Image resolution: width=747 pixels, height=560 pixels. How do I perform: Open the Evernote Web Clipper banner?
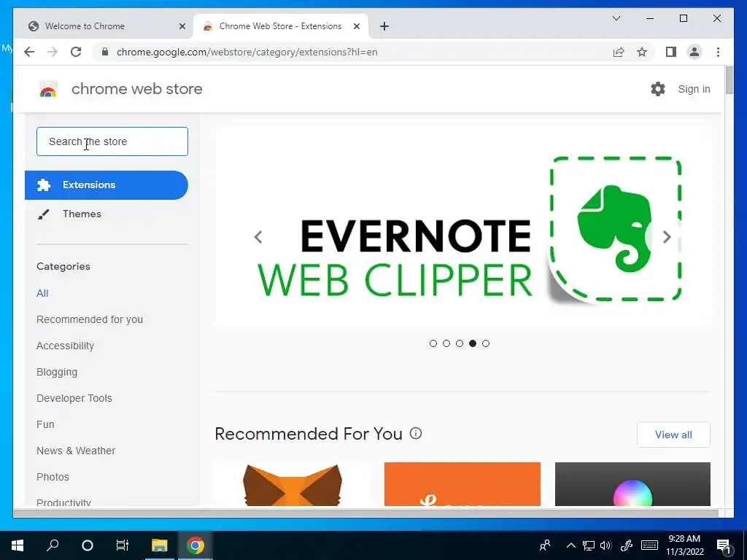click(462, 227)
